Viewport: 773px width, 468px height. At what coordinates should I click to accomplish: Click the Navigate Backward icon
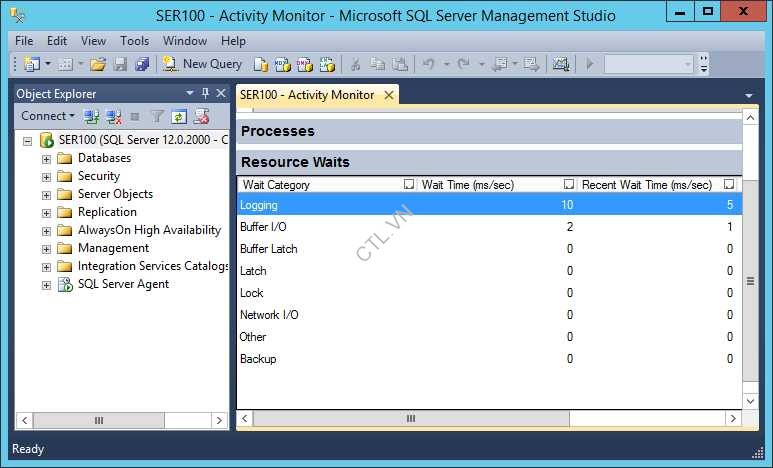coord(500,64)
